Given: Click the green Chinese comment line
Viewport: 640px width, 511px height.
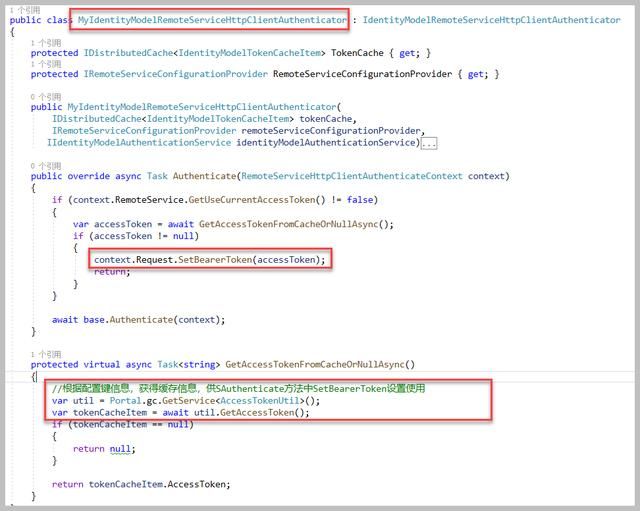Looking at the screenshot, I should click(x=238, y=388).
